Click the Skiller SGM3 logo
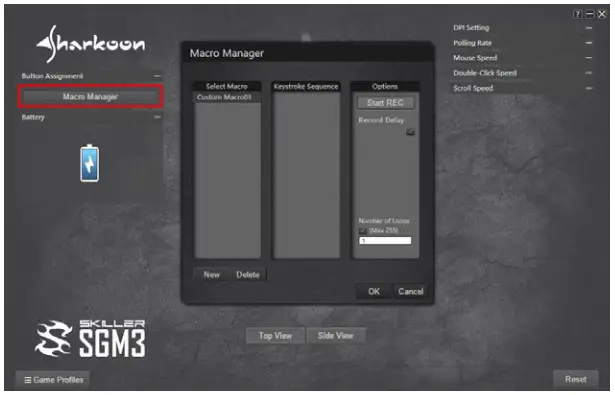 [90, 339]
